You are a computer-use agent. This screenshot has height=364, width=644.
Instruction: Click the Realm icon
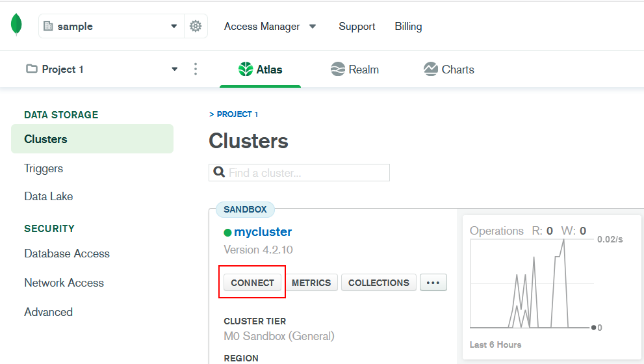pos(338,69)
